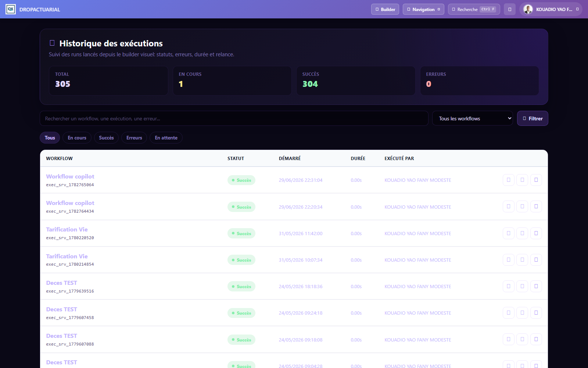Click the start time 31/05/2026 11:42:00
Screen dimensions: 588x368
tap(301, 233)
